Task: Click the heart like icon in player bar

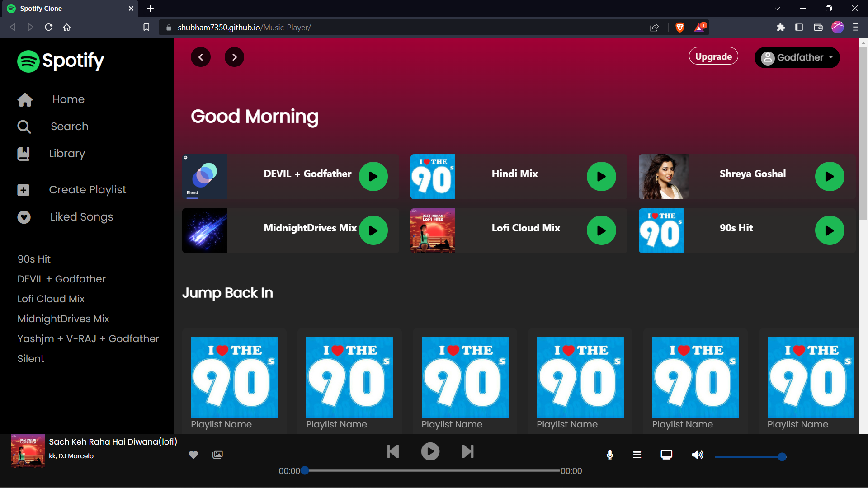Action: pos(193,455)
